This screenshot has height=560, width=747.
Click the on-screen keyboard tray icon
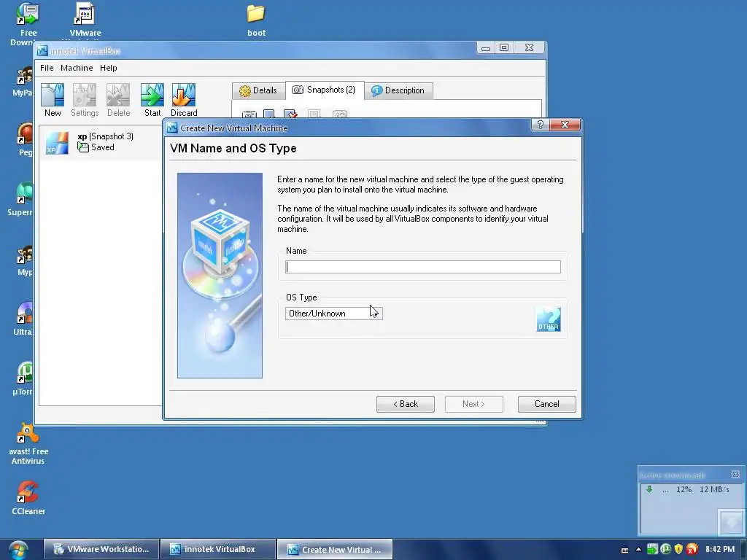tap(624, 550)
